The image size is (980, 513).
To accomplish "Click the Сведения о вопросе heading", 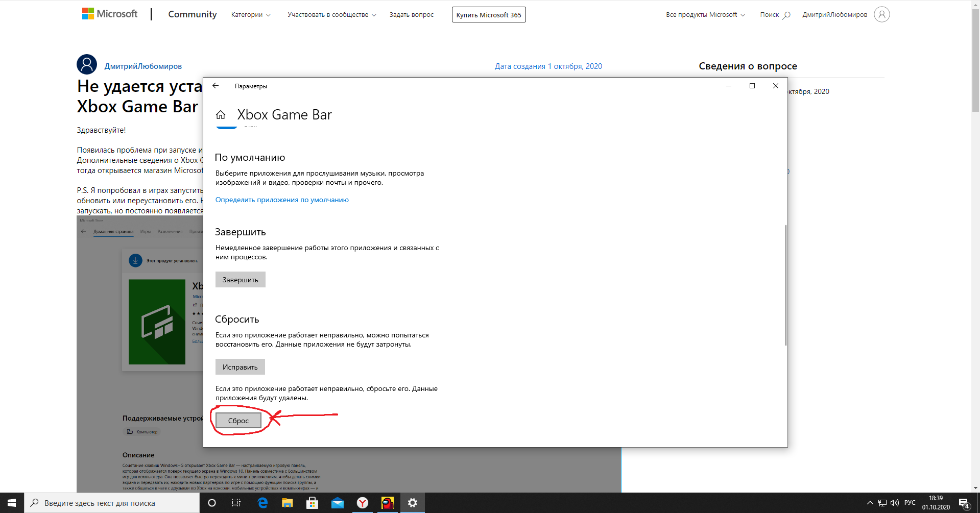I will click(x=748, y=66).
